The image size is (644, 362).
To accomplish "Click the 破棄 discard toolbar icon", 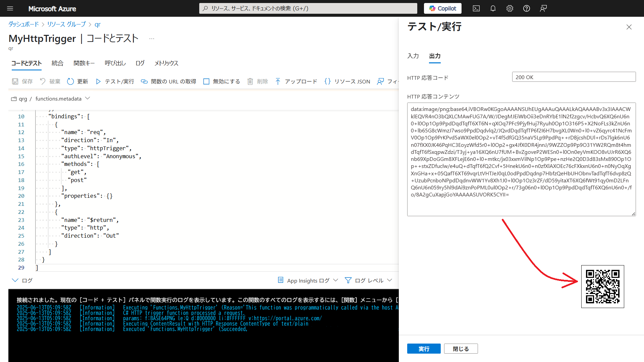I will coord(43,81).
